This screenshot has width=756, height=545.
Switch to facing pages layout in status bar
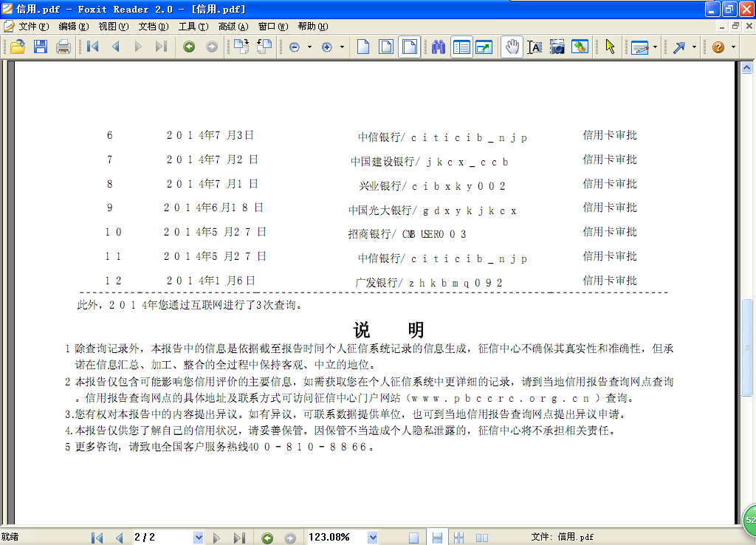click(481, 538)
